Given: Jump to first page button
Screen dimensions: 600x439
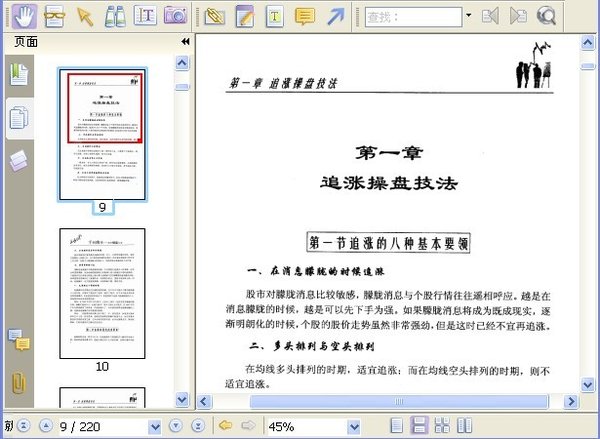Looking at the screenshot, I should [24, 426].
